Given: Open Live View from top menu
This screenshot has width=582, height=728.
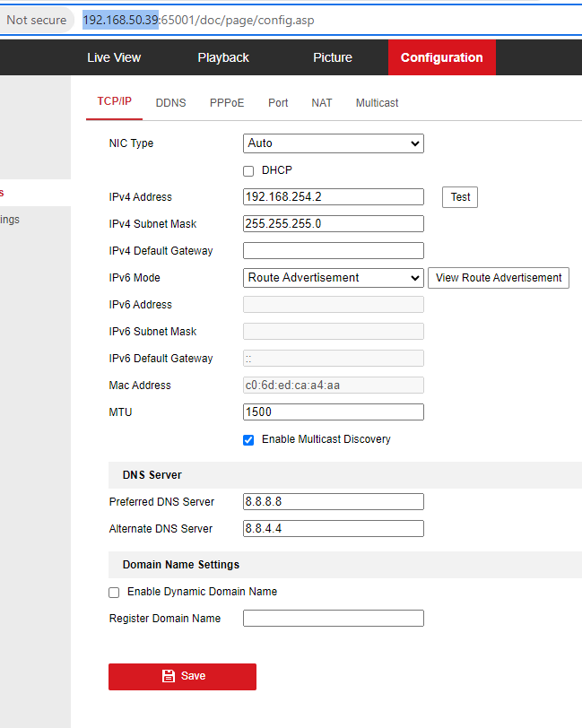Looking at the screenshot, I should click(x=114, y=57).
